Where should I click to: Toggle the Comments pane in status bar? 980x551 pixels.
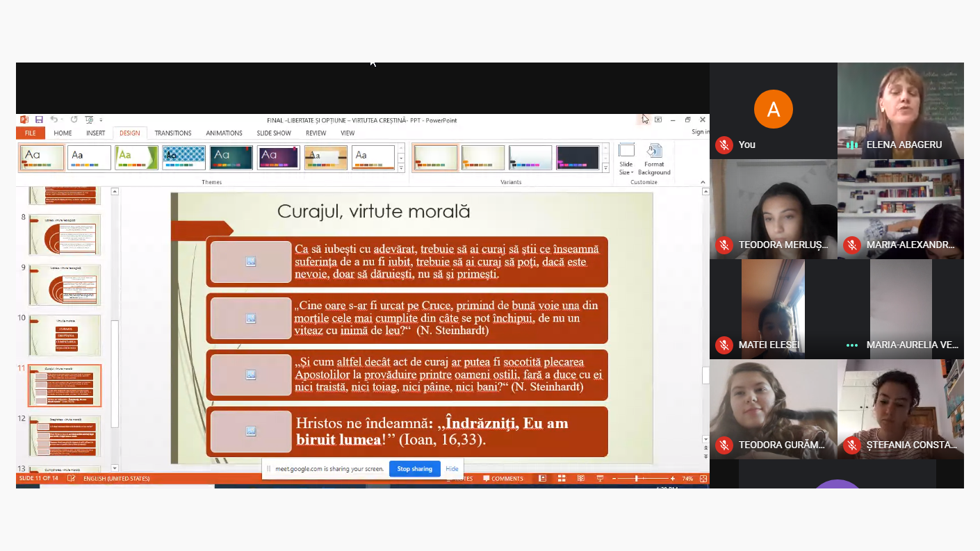(x=503, y=479)
